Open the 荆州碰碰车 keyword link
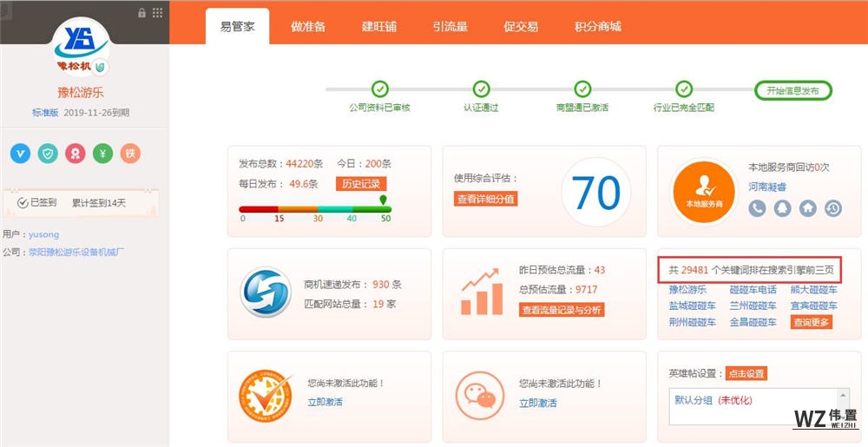 point(692,322)
